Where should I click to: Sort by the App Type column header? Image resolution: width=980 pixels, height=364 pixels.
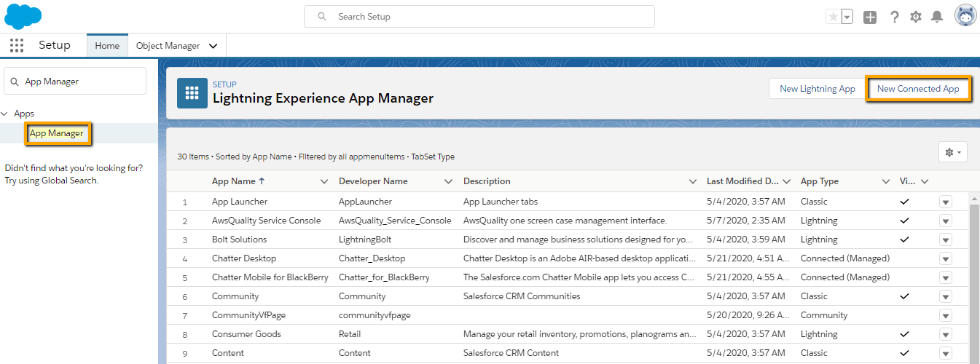click(x=820, y=181)
